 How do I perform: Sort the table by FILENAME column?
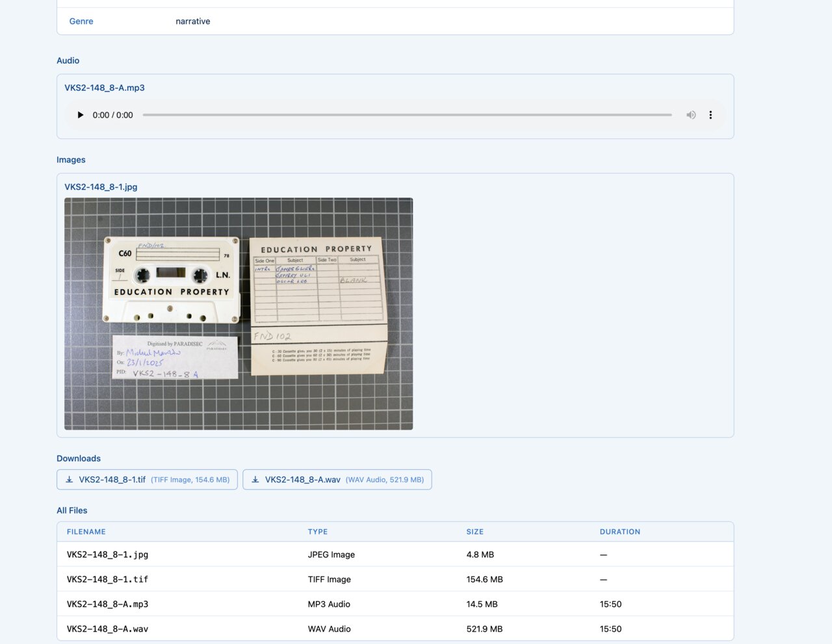coord(86,532)
